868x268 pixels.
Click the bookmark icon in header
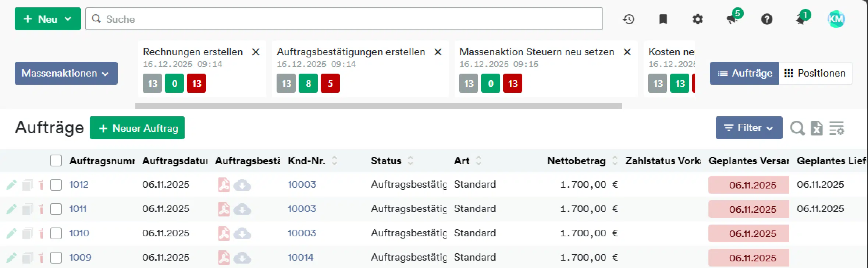click(663, 19)
